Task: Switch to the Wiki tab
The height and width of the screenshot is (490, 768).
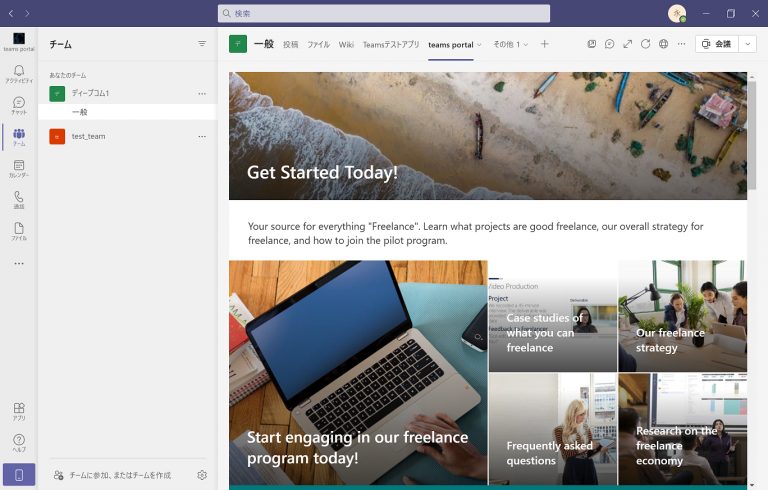Action: (346, 44)
